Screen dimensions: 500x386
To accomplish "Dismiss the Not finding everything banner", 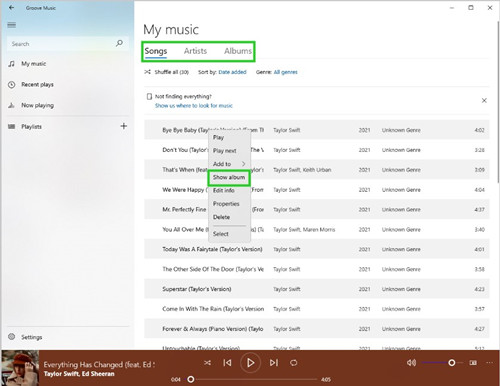I will pos(484,100).
